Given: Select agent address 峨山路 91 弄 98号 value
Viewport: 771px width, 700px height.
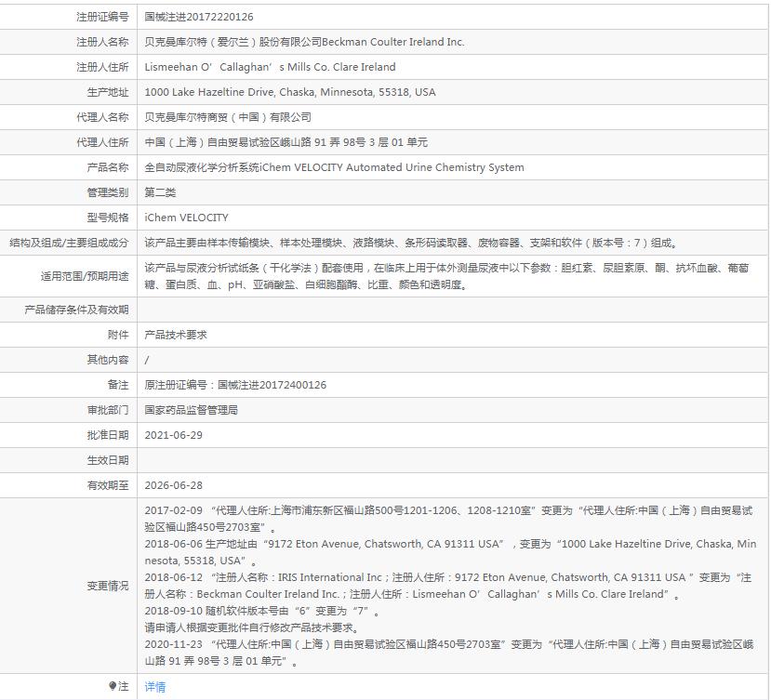Looking at the screenshot, I should tap(286, 142).
